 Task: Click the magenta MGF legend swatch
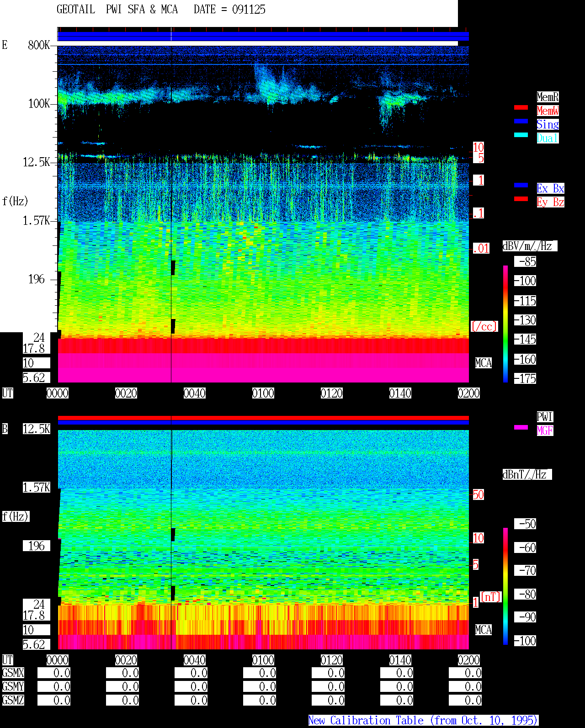(521, 427)
